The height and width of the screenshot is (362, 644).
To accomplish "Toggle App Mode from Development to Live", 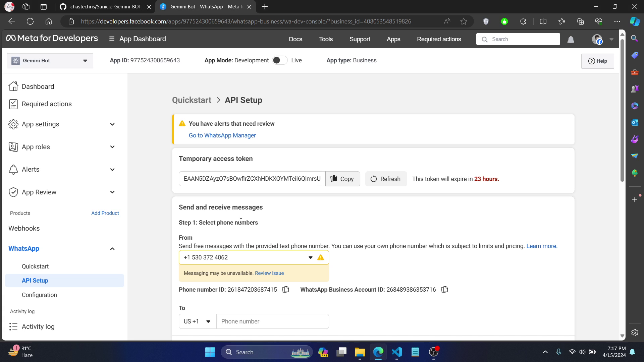I will coord(280,60).
